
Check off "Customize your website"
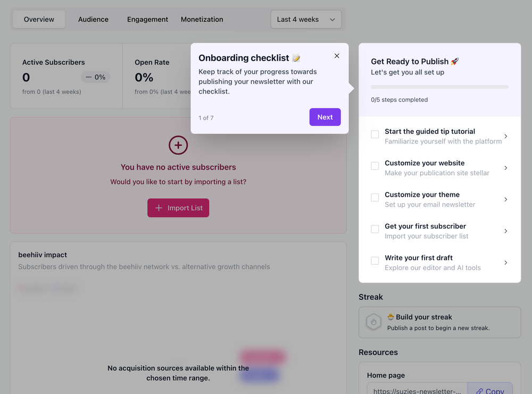[x=375, y=166]
